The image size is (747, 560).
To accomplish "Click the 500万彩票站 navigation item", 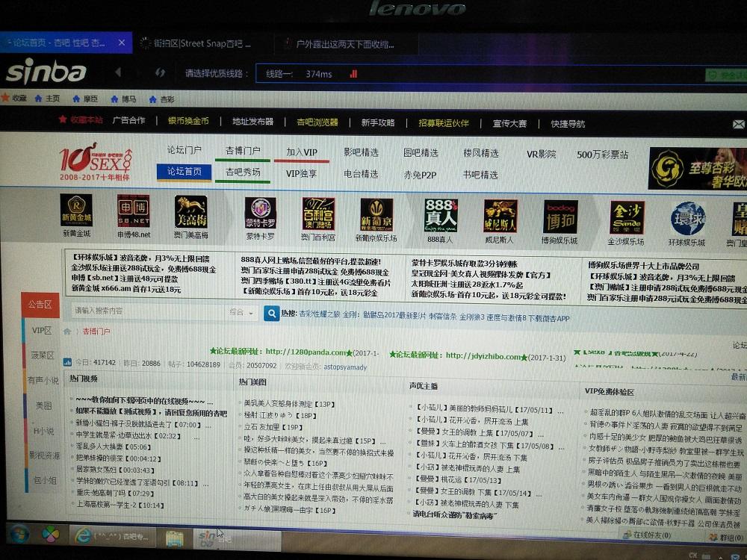I will coord(603,155).
